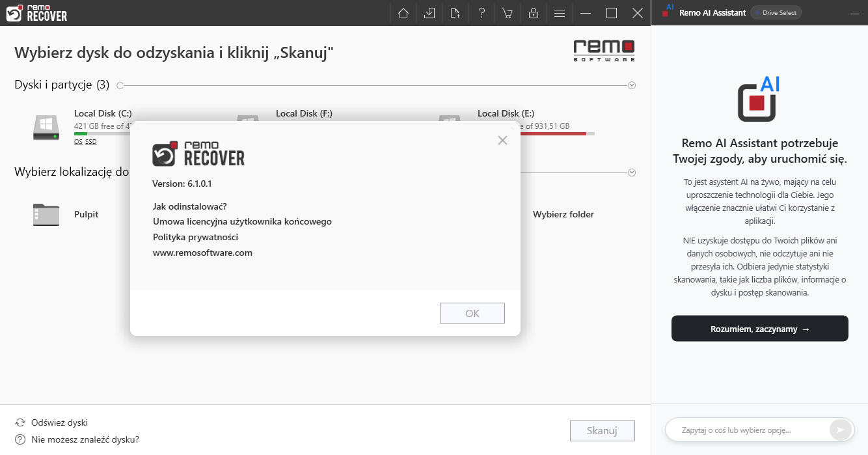The width and height of the screenshot is (868, 455).
Task: Visit www.remosoftware.com link
Action: (202, 253)
